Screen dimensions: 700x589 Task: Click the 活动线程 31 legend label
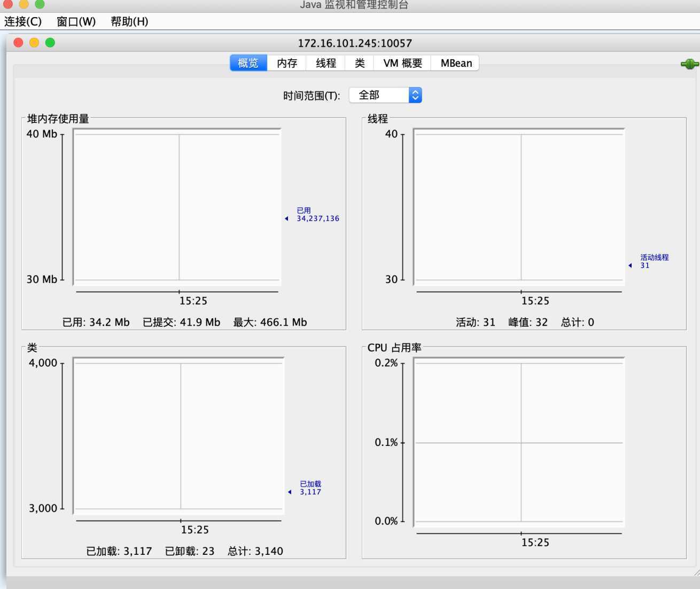tap(655, 261)
